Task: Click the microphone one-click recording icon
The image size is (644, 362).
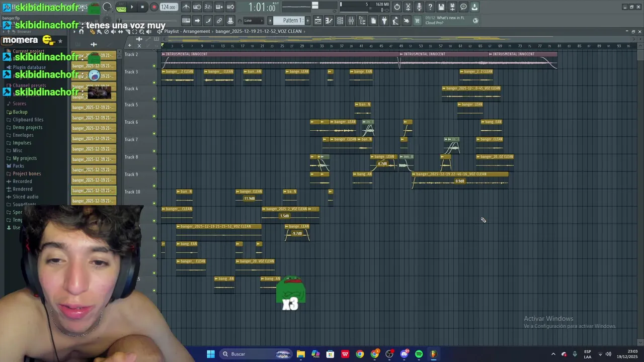Action: [x=419, y=7]
